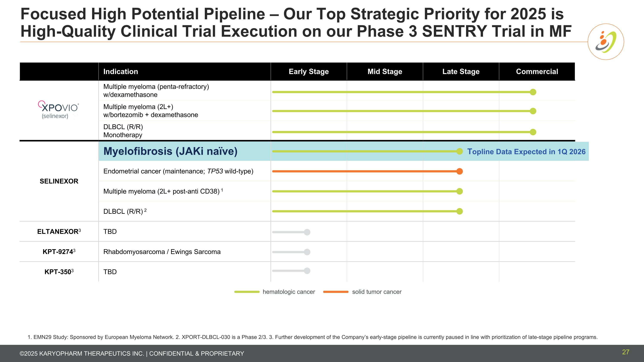This screenshot has width=644, height=362.
Task: Click the SELINEXOR row label
Action: pos(59,181)
